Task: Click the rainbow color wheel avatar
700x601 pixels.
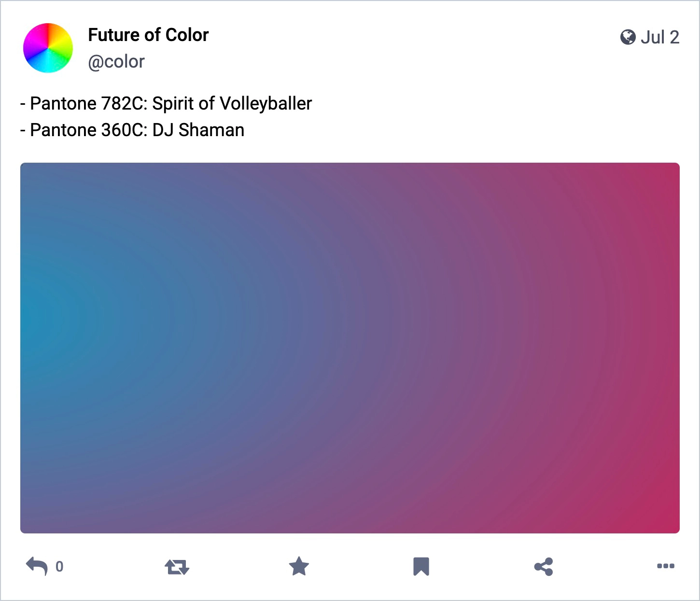Action: pos(48,48)
